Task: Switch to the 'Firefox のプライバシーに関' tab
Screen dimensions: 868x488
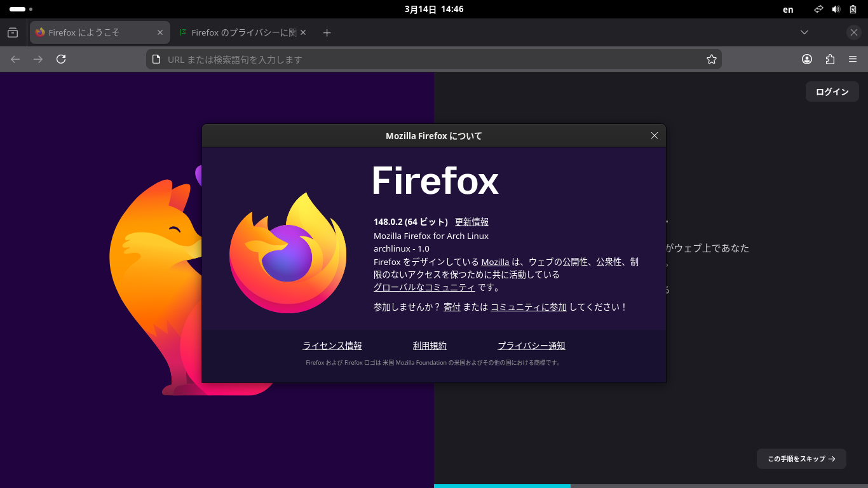Action: pos(242,32)
